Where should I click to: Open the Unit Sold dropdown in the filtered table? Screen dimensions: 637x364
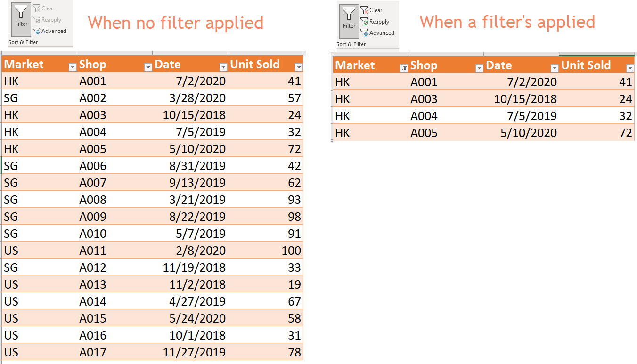tap(630, 68)
